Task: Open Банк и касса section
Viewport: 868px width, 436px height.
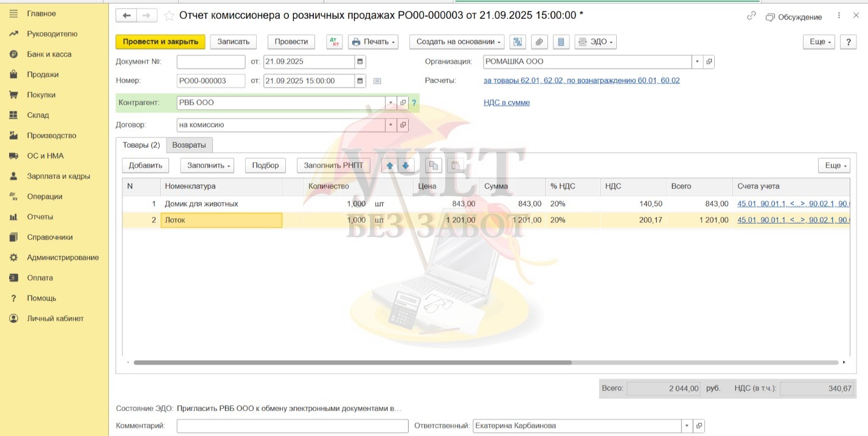Action: 49,54
